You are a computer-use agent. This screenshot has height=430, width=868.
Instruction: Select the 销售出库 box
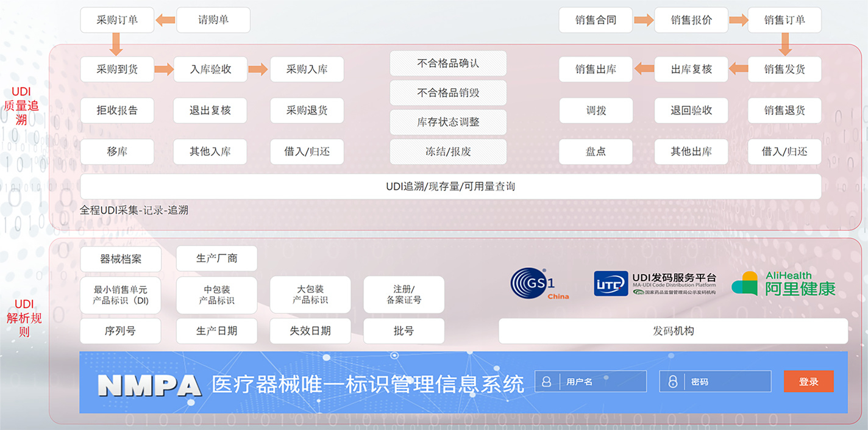pyautogui.click(x=596, y=70)
